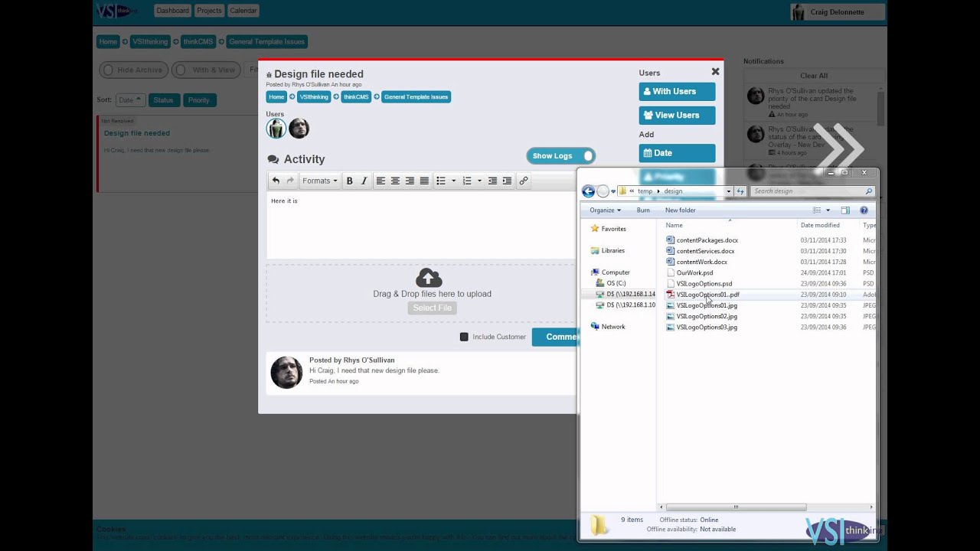Toggle the Explorer preview pane icon
Screen dimensions: 980x551
click(845, 210)
